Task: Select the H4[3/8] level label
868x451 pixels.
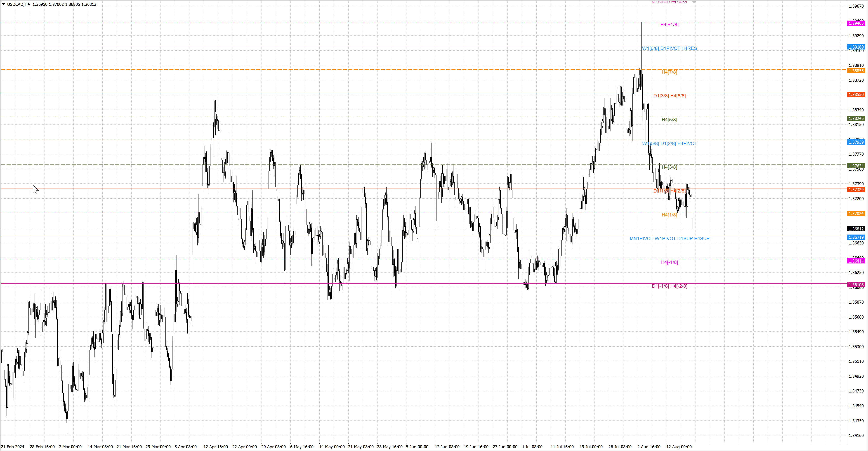Action: (x=669, y=167)
